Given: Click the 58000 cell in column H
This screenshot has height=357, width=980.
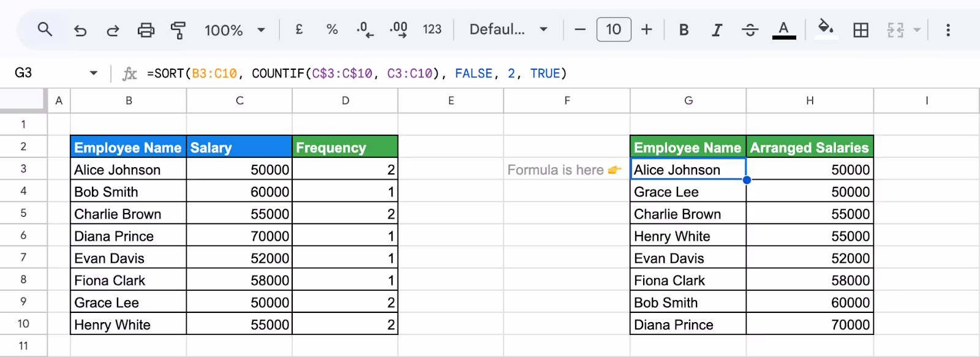Looking at the screenshot, I should [x=810, y=280].
